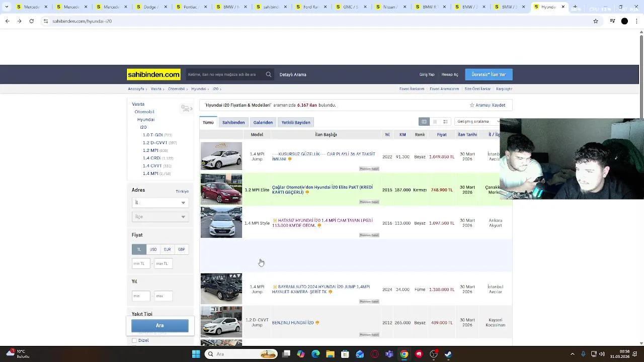644x362 pixels.
Task: Open File Explorer from the taskbar
Action: [x=330, y=354]
